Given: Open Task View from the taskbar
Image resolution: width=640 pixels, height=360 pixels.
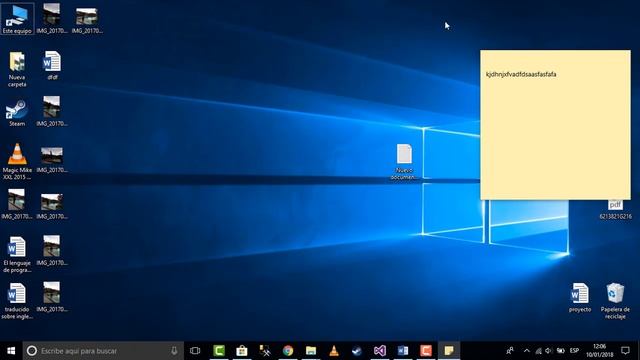Looking at the screenshot, I should point(195,351).
